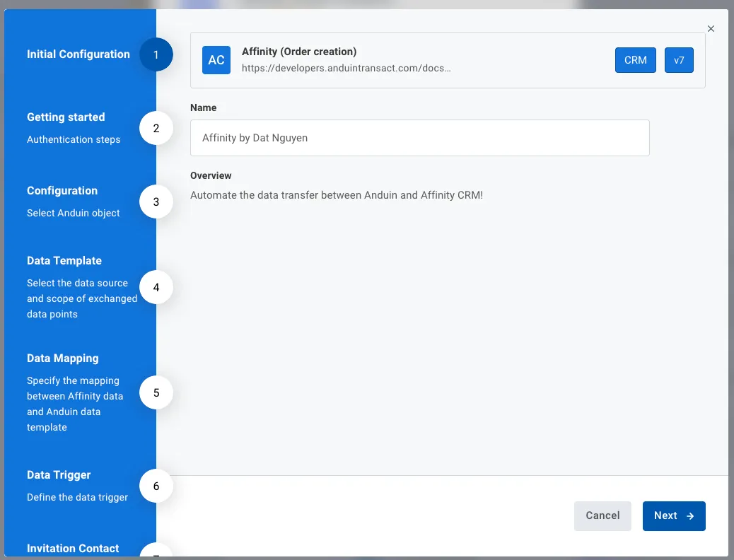Open Data Mapping step

[x=63, y=358]
